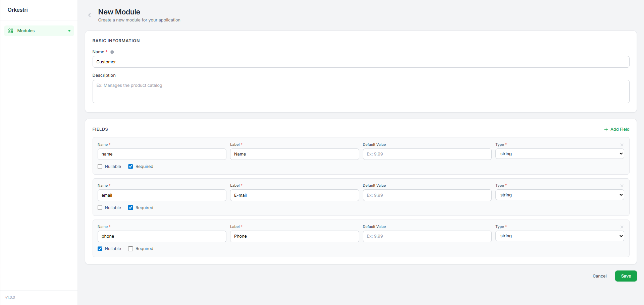
Task: Enable Nullable for the name field
Action: [x=100, y=166]
